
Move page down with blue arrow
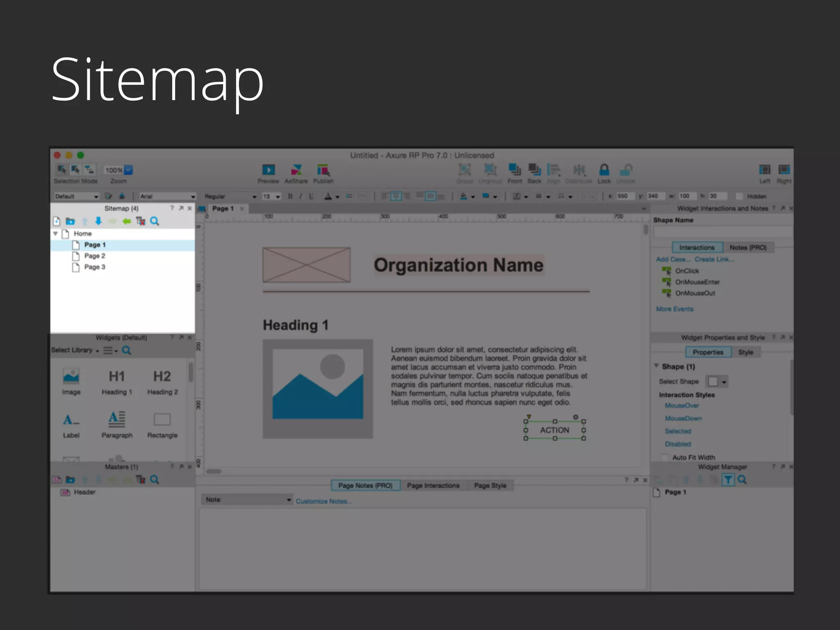[x=98, y=221]
